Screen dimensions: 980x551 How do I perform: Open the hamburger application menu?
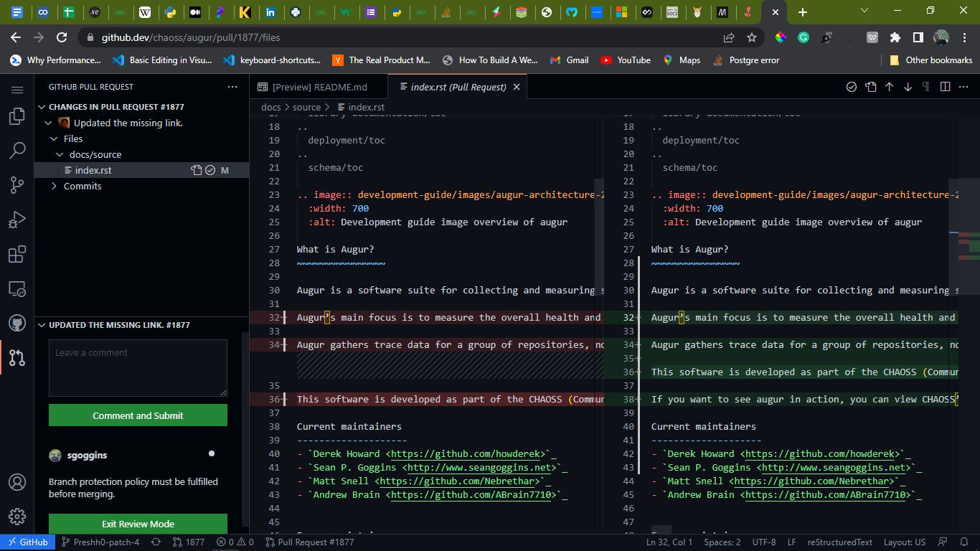pos(17,90)
